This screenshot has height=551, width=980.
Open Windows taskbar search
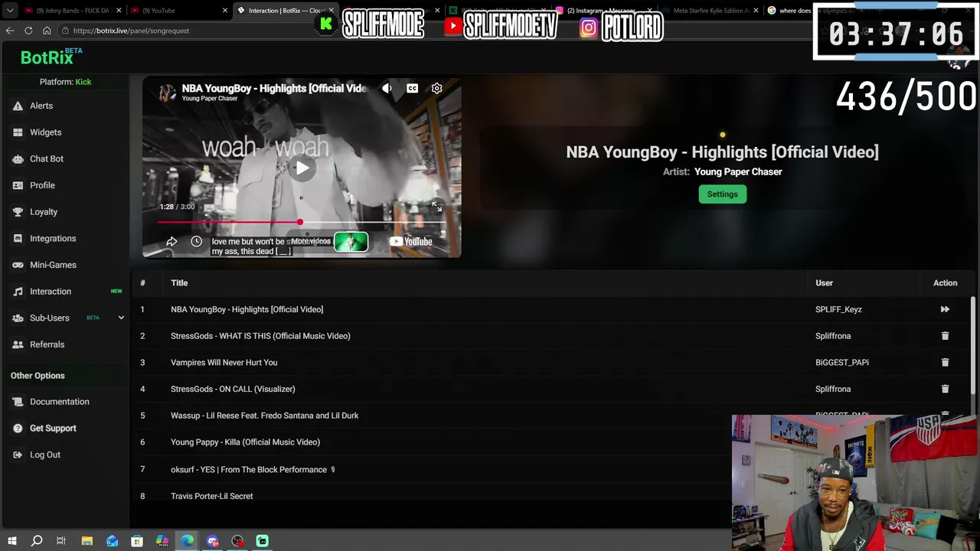[37, 541]
